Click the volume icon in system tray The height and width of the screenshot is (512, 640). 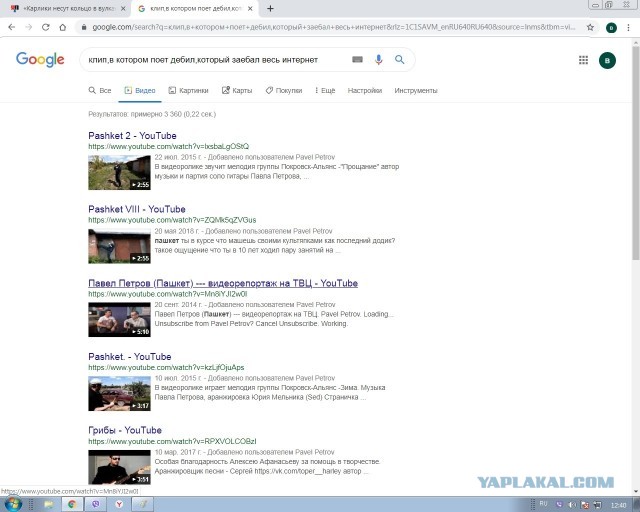572,505
